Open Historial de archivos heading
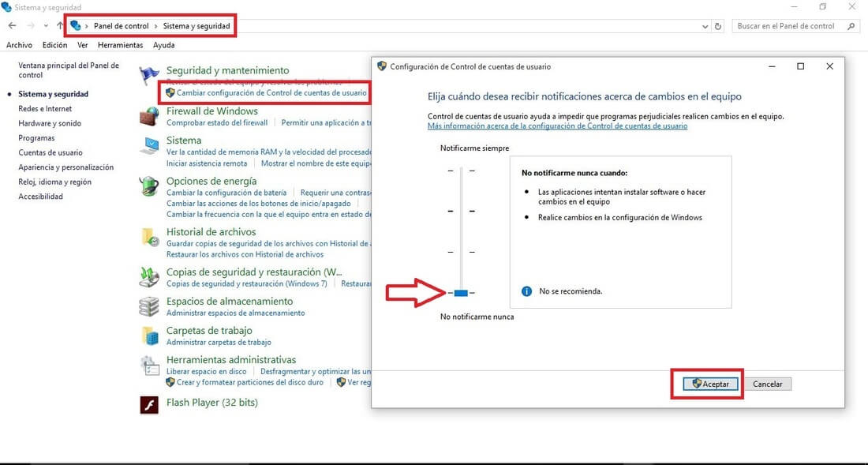Screen dimensions: 868x465 point(211,232)
